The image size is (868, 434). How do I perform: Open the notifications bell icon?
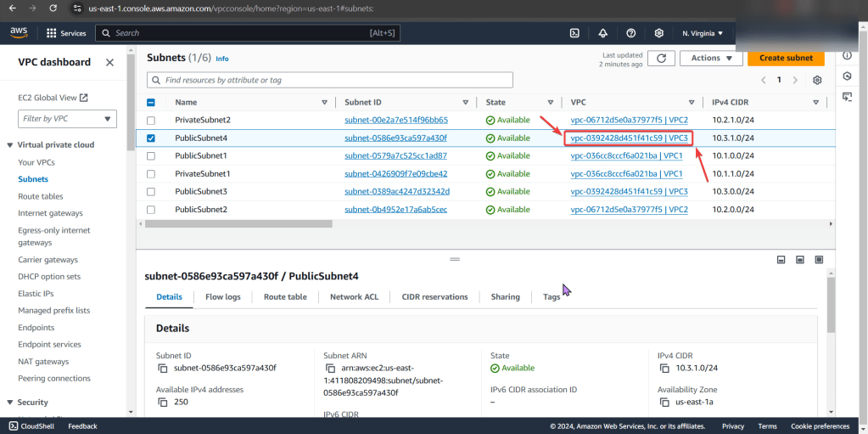coord(602,33)
